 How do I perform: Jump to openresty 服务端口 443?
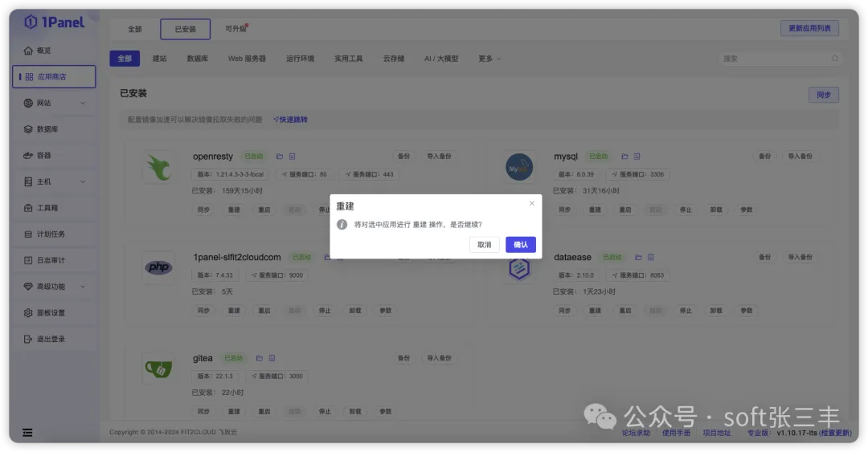click(x=370, y=174)
